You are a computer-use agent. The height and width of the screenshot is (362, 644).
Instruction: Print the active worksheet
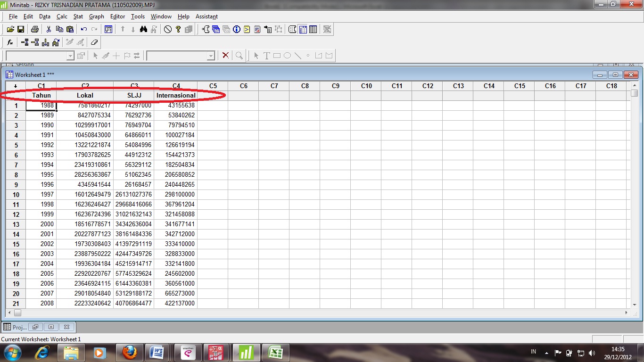(35, 29)
